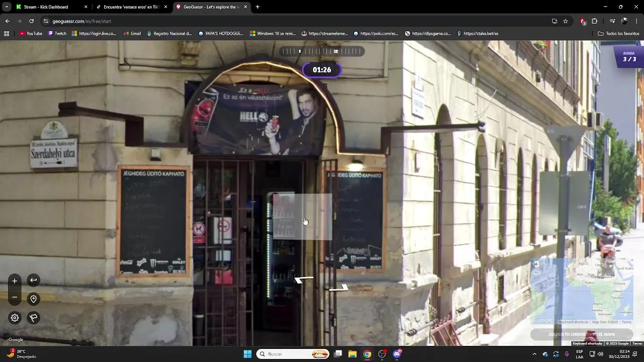Image resolution: width=644 pixels, height=362 pixels.
Task: Close the TikTok tab
Action: pos(166,7)
